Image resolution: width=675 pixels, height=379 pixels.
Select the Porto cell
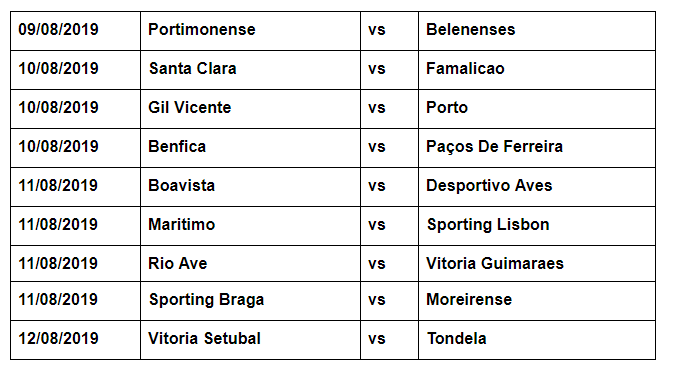[537, 109]
